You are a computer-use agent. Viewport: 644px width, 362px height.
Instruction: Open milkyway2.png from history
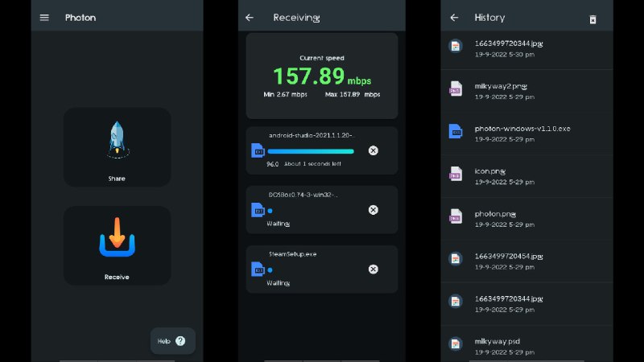(515, 89)
